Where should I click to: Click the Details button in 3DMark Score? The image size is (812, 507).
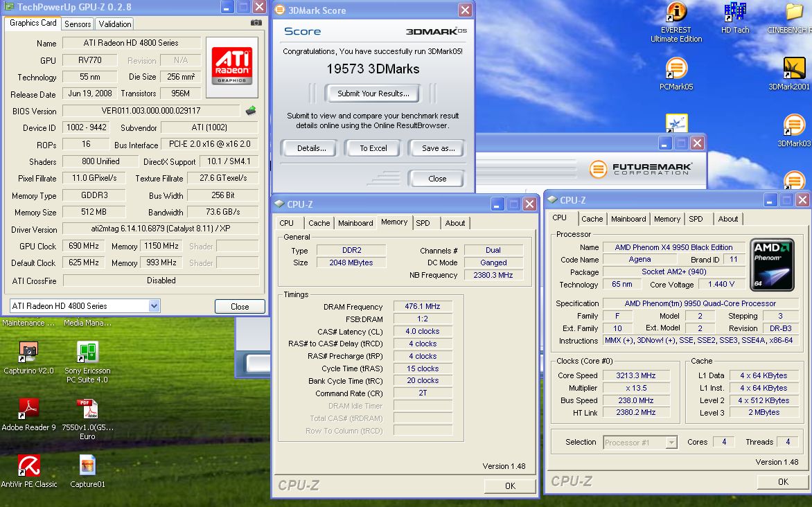311,148
